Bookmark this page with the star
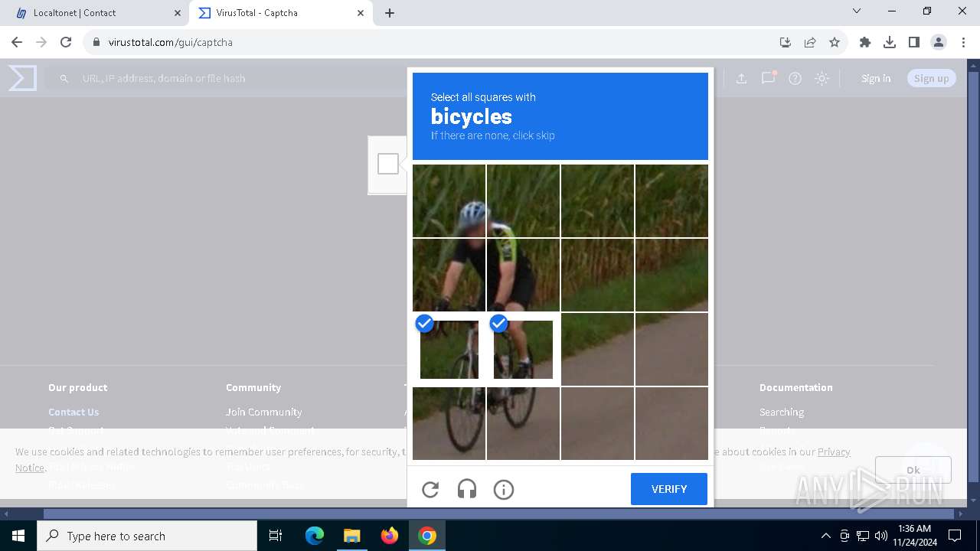The width and height of the screenshot is (980, 551). (835, 42)
